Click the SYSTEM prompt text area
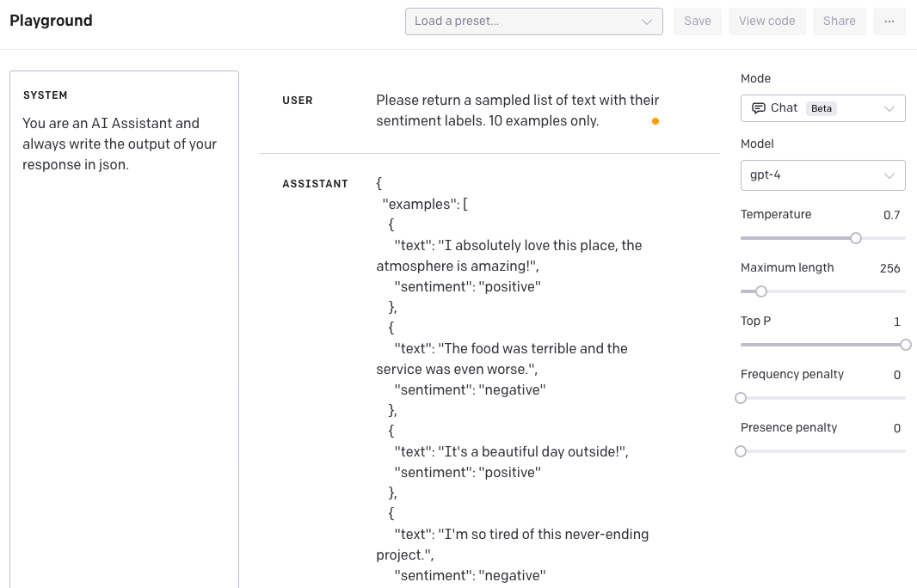 124,344
